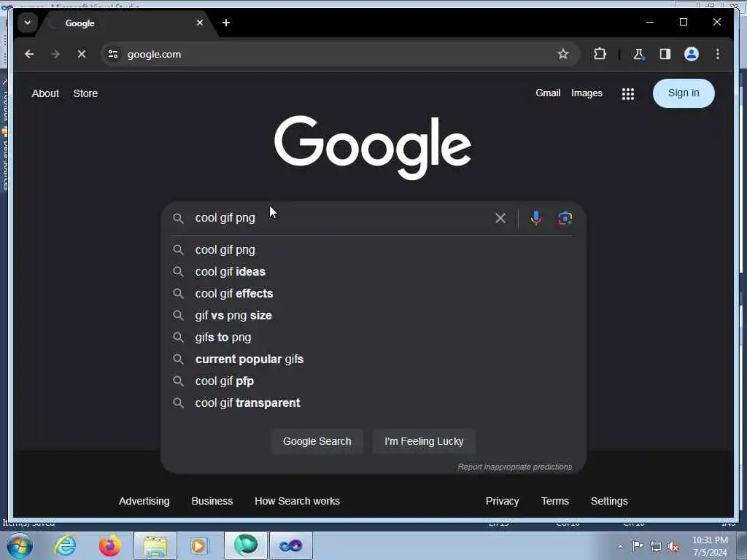Open a new tab with plus button
Image resolution: width=747 pixels, height=560 pixels.
226,23
